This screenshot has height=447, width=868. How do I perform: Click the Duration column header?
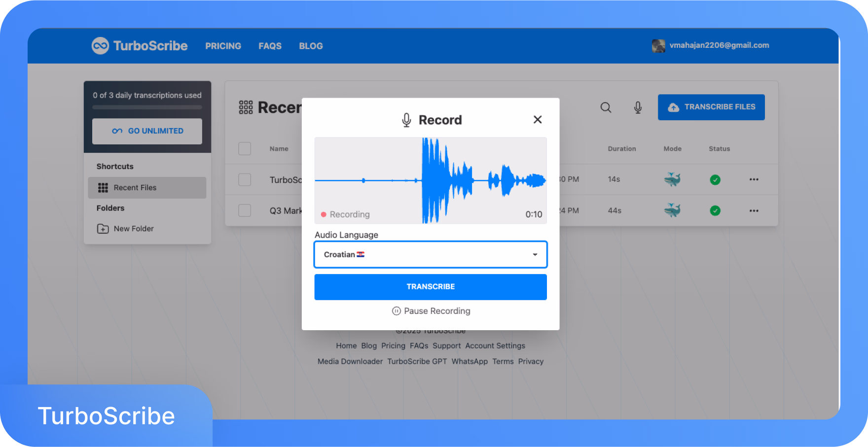click(x=622, y=149)
